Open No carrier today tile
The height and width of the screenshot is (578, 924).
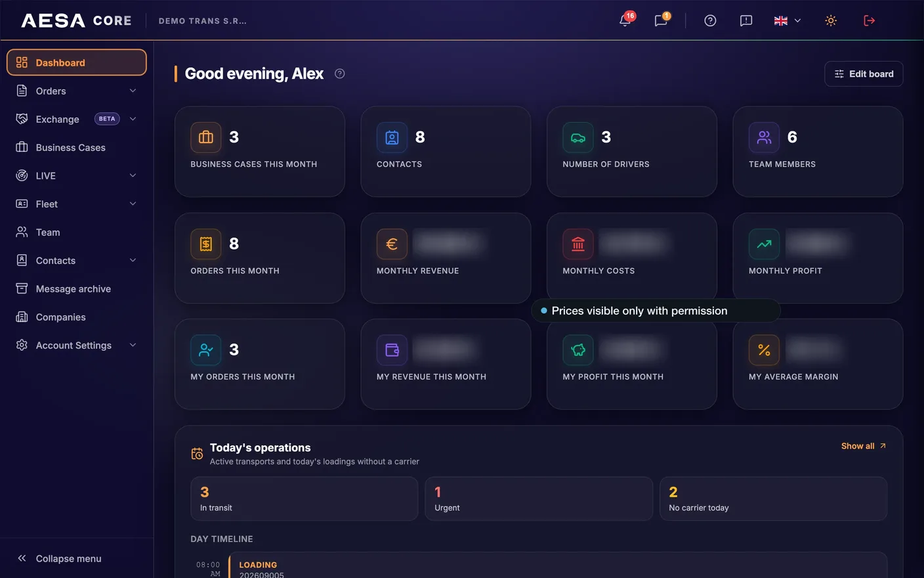773,499
